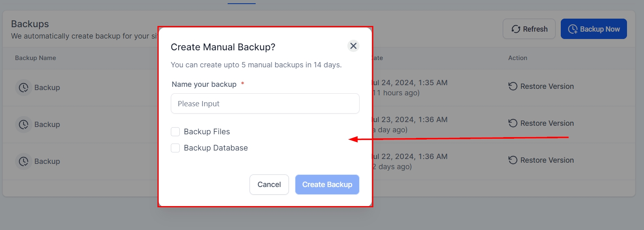The height and width of the screenshot is (230, 644).
Task: Enable the Backup Files checkbox
Action: 175,132
